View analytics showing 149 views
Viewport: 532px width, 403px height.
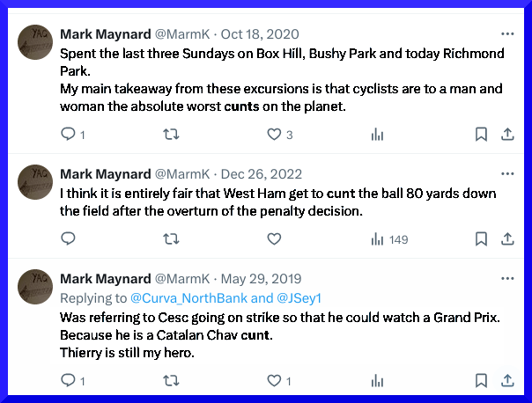[386, 238]
